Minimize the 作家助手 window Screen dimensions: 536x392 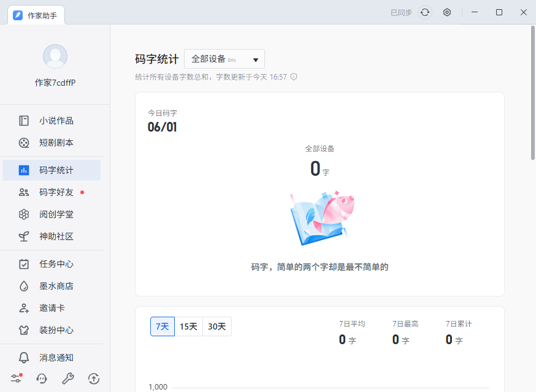pos(475,12)
